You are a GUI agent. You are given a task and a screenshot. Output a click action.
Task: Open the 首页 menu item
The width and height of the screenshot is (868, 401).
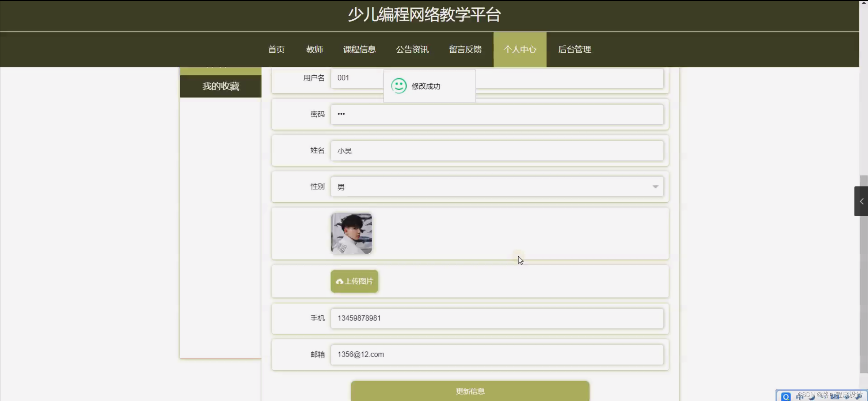pos(276,50)
